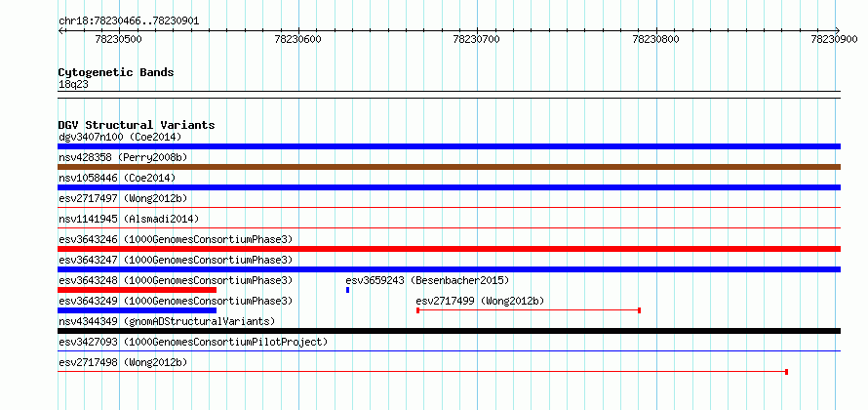
Task: Click the short red esv3643248 bar
Action: [137, 290]
